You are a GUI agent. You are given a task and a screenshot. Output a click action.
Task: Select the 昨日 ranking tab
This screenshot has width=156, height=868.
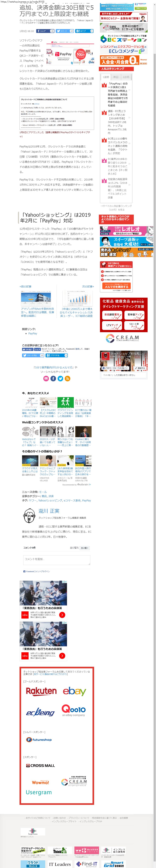tap(116, 77)
